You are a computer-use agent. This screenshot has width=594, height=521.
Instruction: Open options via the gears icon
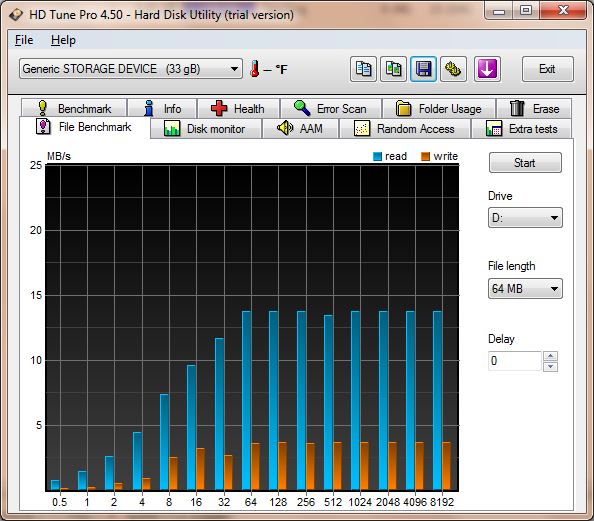point(453,69)
